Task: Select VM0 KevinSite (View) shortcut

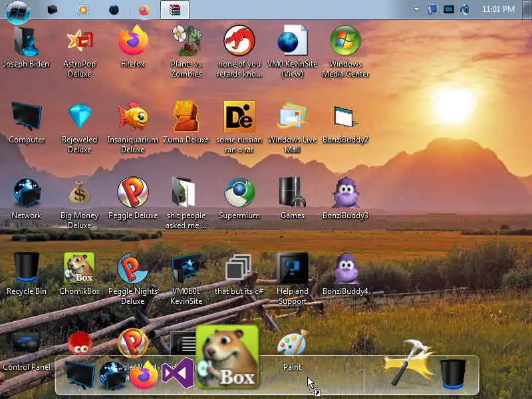Action: tap(293, 52)
